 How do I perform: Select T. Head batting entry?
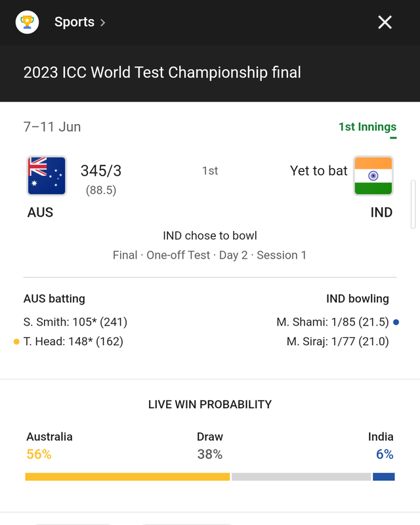(73, 341)
